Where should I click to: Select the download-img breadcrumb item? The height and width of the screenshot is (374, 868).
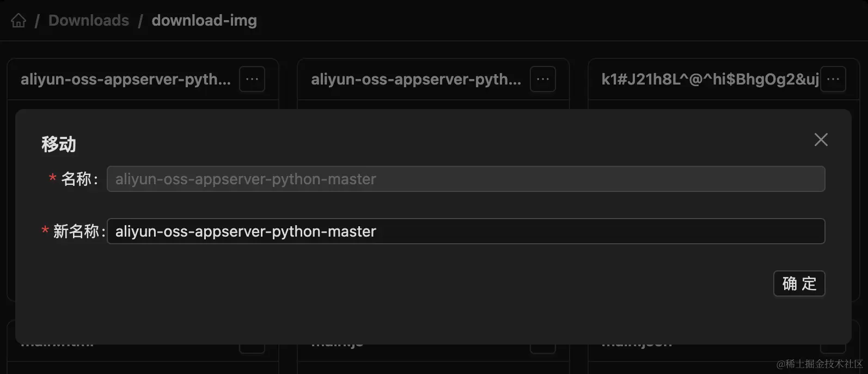[204, 21]
